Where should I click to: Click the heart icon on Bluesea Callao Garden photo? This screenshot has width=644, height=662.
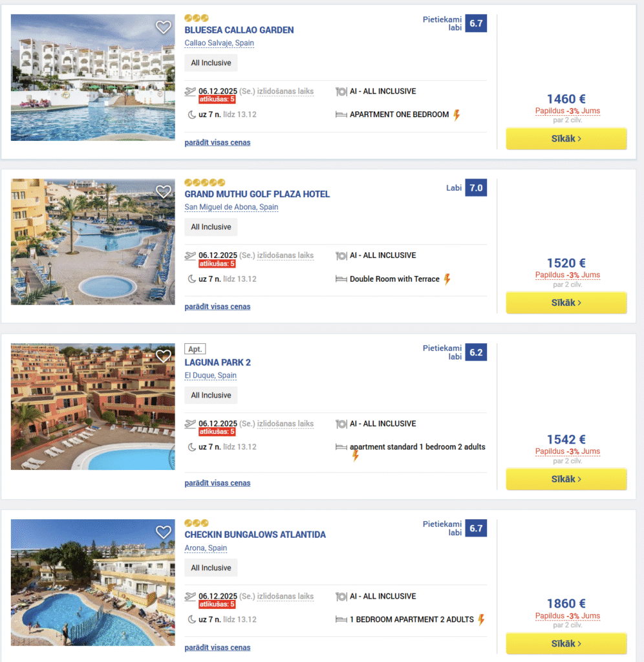tap(163, 27)
